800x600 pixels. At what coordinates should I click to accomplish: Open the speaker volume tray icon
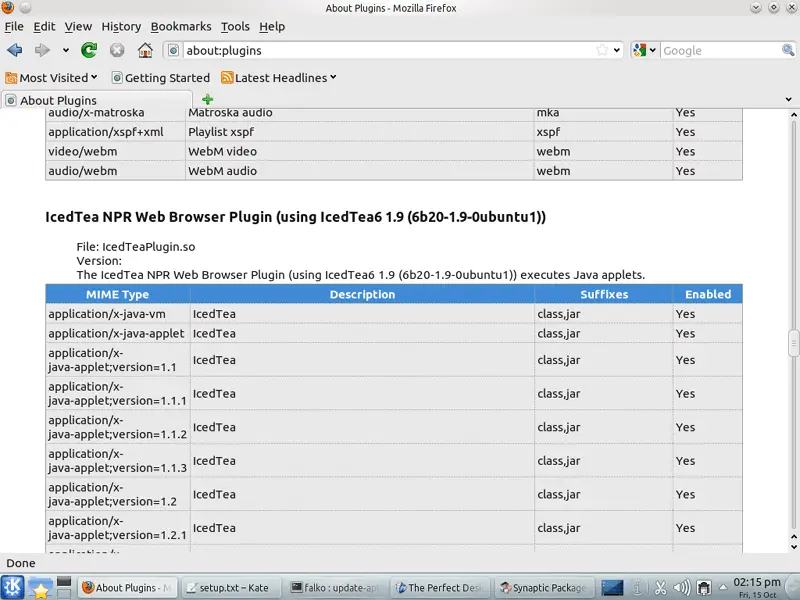pyautogui.click(x=682, y=588)
